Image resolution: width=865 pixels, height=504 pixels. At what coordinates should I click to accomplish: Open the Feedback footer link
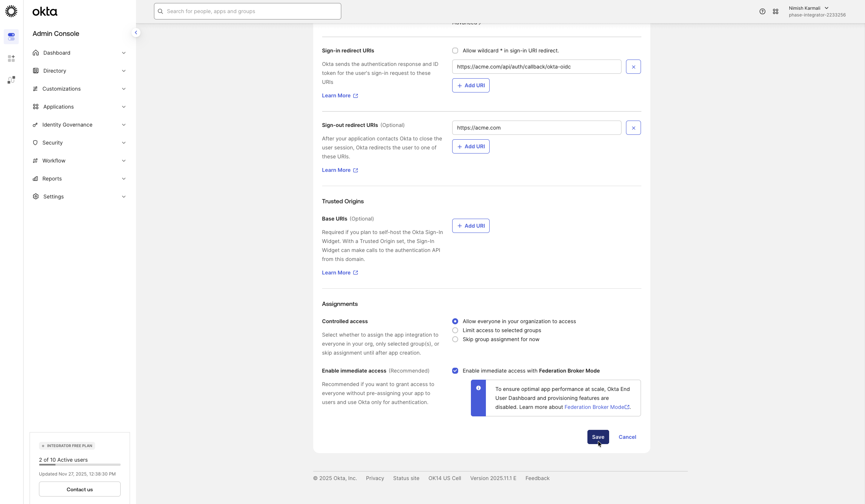click(x=537, y=478)
